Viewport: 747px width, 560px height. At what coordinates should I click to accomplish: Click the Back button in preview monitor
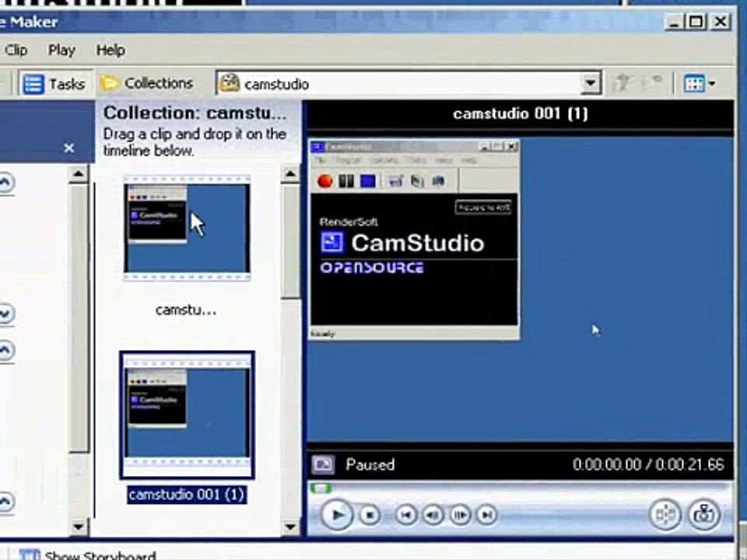pos(406,515)
